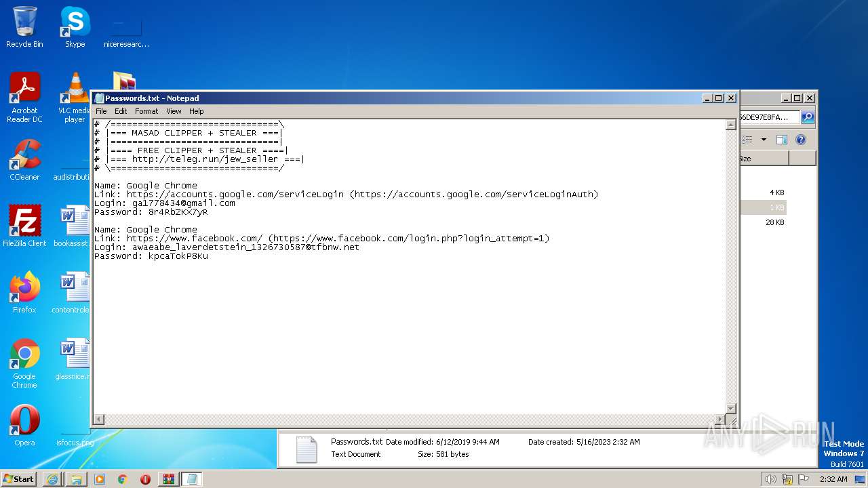Click the teleg.run/jew_seller URL line
This screenshot has width=868, height=488.
tap(199, 159)
